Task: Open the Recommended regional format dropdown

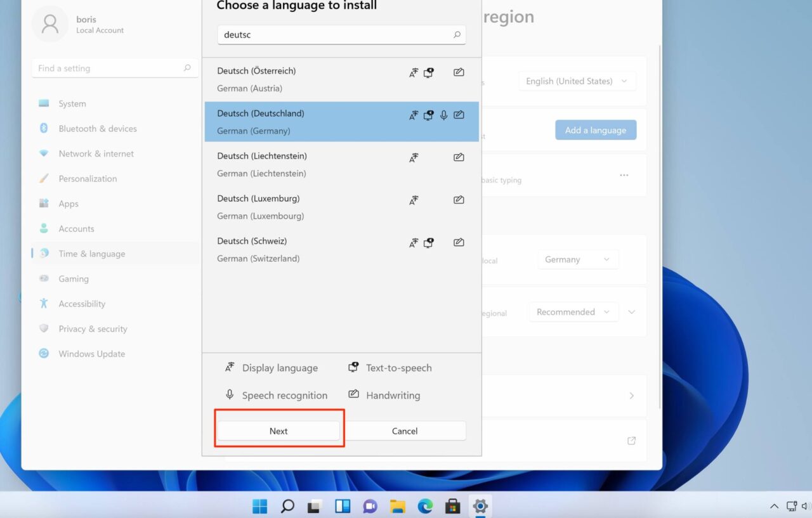Action: click(x=573, y=312)
